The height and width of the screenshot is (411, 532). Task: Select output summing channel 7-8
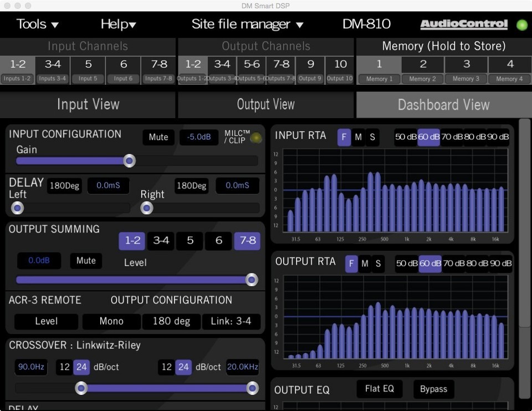pyautogui.click(x=247, y=241)
